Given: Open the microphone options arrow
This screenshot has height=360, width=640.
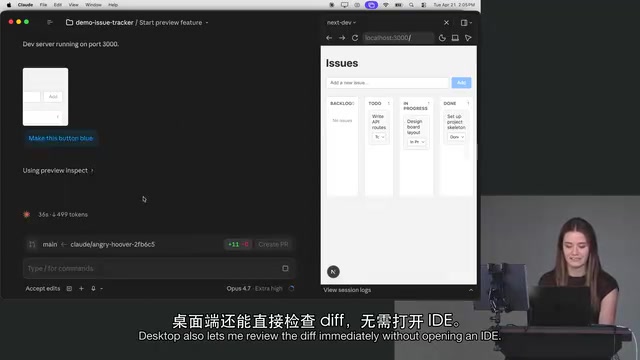Looking at the screenshot, I should point(101,289).
